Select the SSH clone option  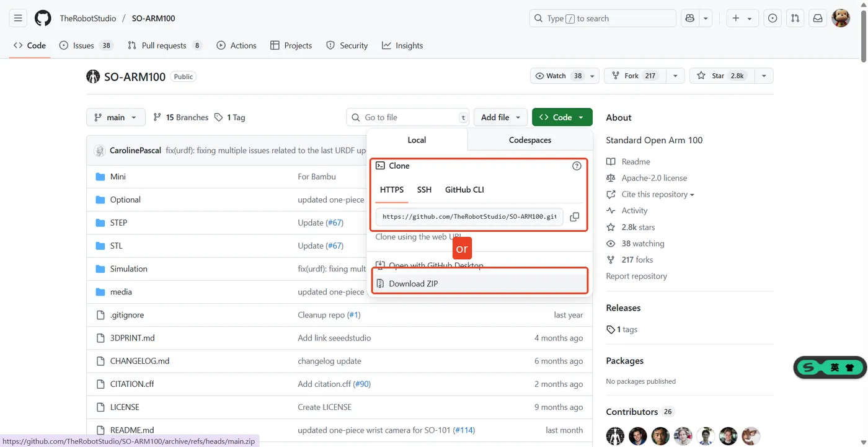[424, 190]
